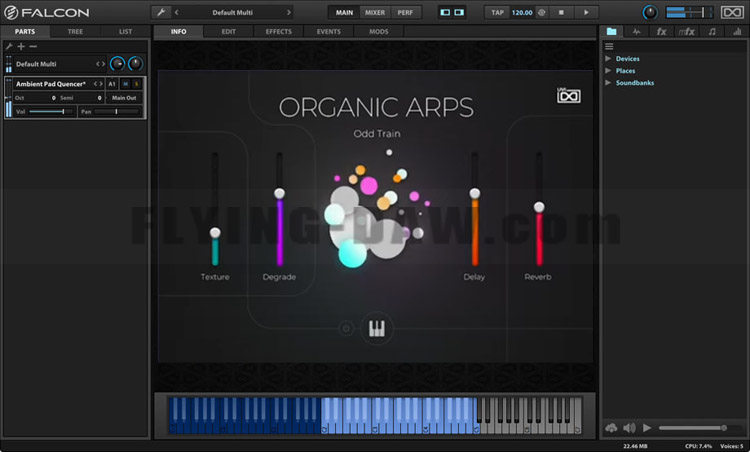Click the TAP tempo button
The image size is (750, 452).
(x=497, y=12)
